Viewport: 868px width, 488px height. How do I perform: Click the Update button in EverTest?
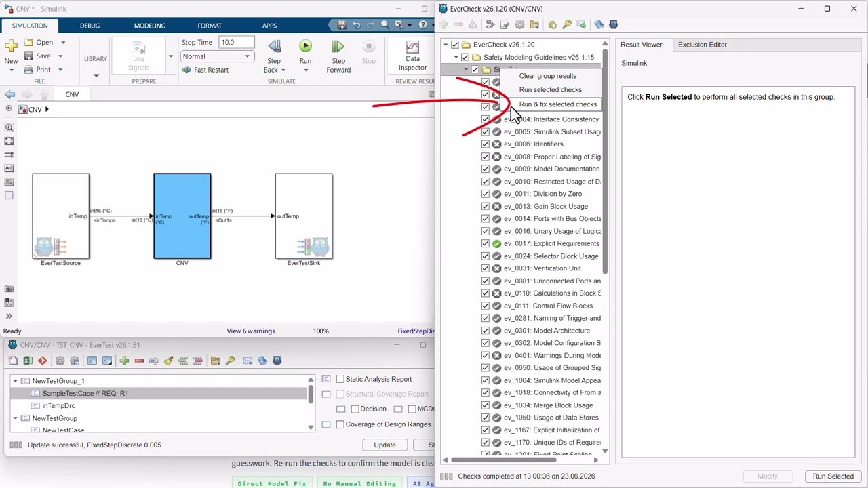pyautogui.click(x=384, y=445)
